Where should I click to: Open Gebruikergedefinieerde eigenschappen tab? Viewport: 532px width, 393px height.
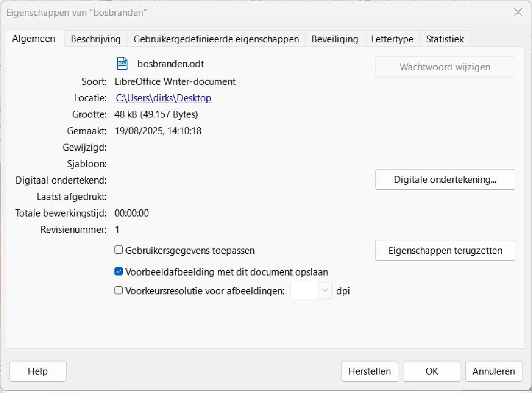(x=216, y=39)
